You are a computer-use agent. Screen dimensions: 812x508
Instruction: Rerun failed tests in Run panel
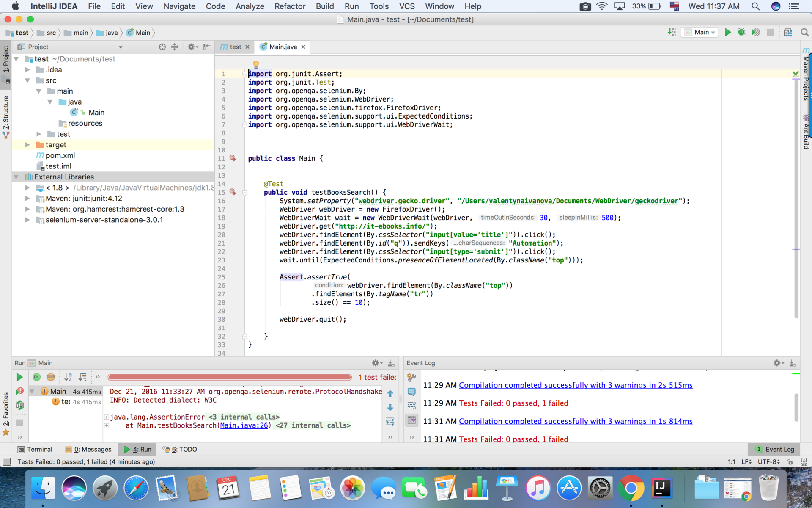(19, 391)
